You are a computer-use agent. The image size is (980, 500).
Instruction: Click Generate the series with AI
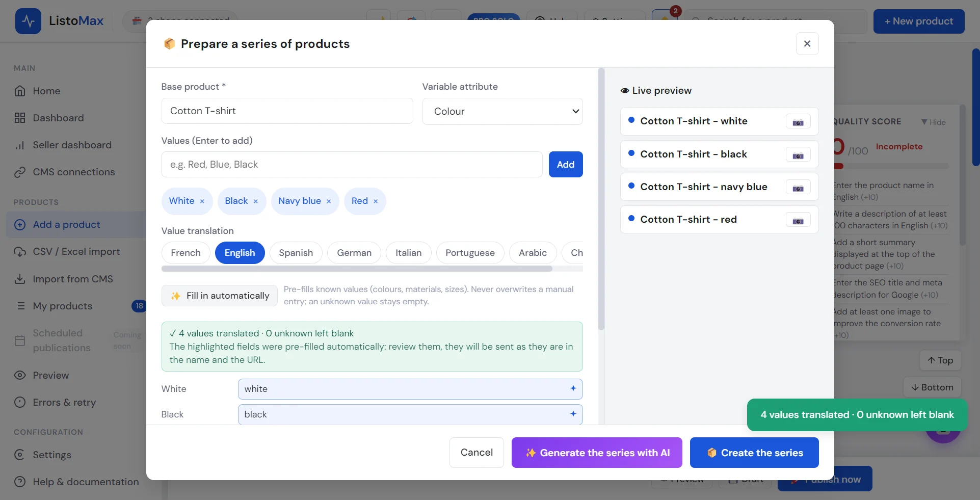coord(597,453)
